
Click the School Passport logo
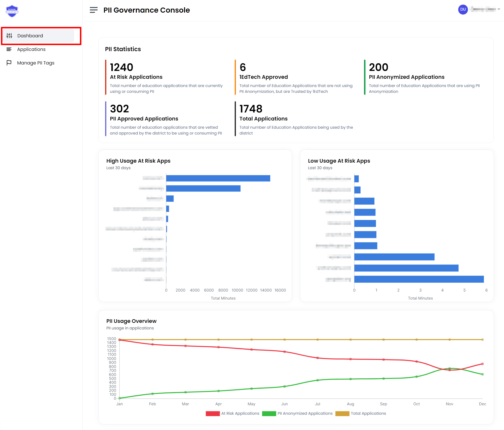click(x=12, y=11)
